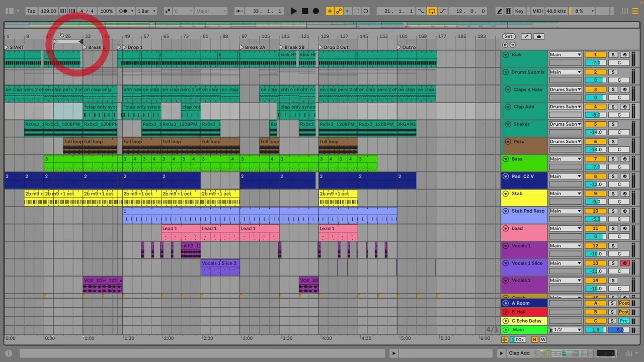644x362 pixels.
Task: Adjust the Shaker volume -14.0 slider
Action: click(x=595, y=132)
